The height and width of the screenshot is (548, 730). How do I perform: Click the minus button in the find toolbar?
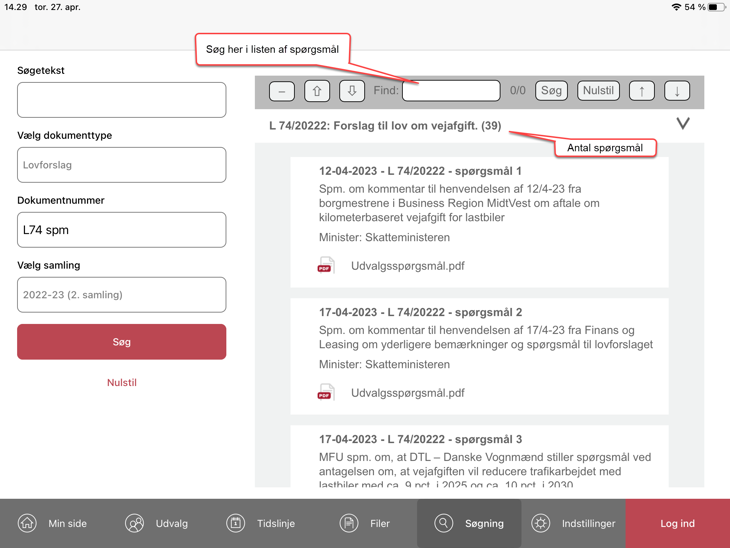point(282,91)
